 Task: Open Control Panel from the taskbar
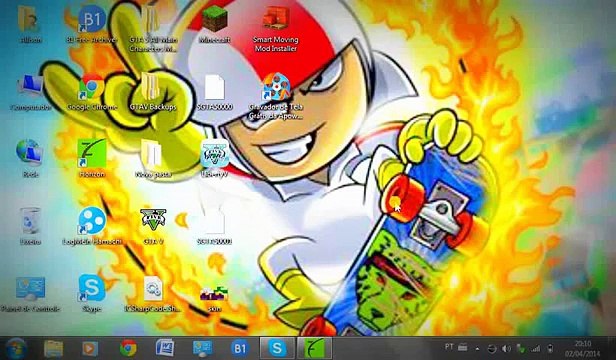click(x=203, y=348)
